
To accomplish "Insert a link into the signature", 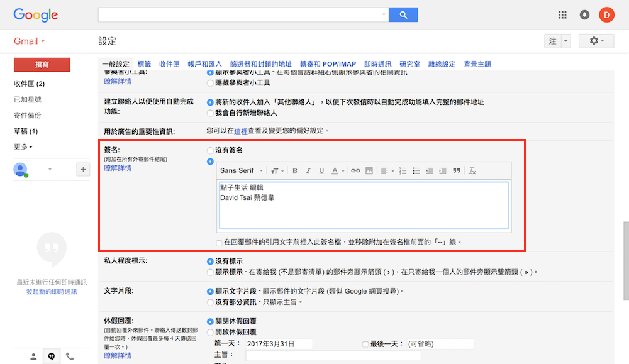I will point(355,171).
